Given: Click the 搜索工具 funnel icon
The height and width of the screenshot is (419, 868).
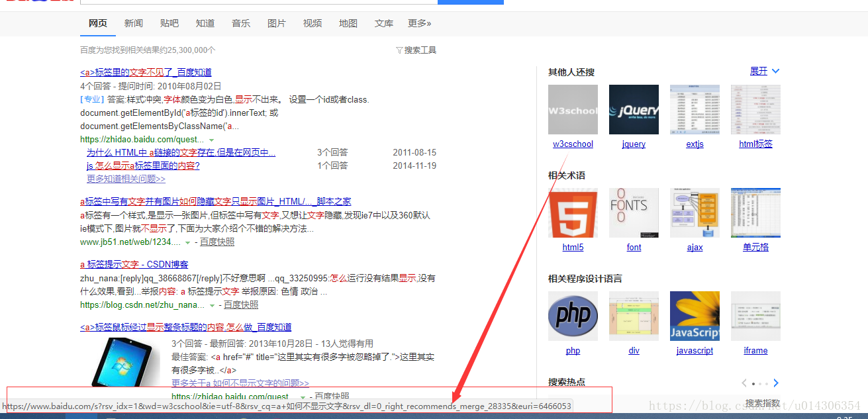Looking at the screenshot, I should click(x=399, y=50).
